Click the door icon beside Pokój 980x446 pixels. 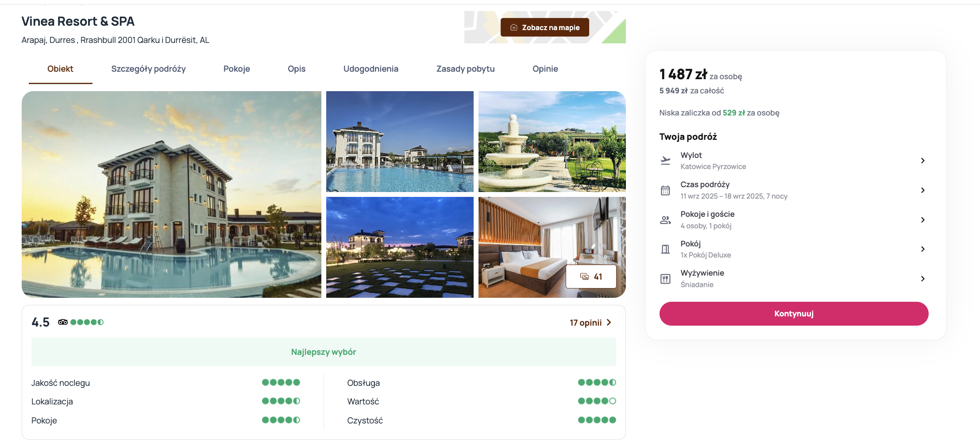pyautogui.click(x=665, y=249)
